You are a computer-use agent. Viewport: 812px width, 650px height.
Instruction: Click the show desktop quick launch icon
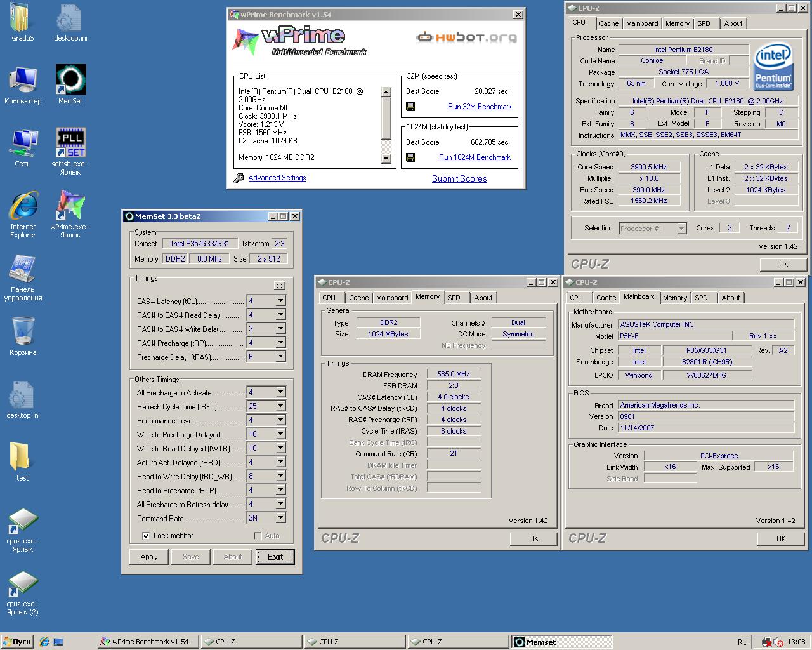pos(58,642)
